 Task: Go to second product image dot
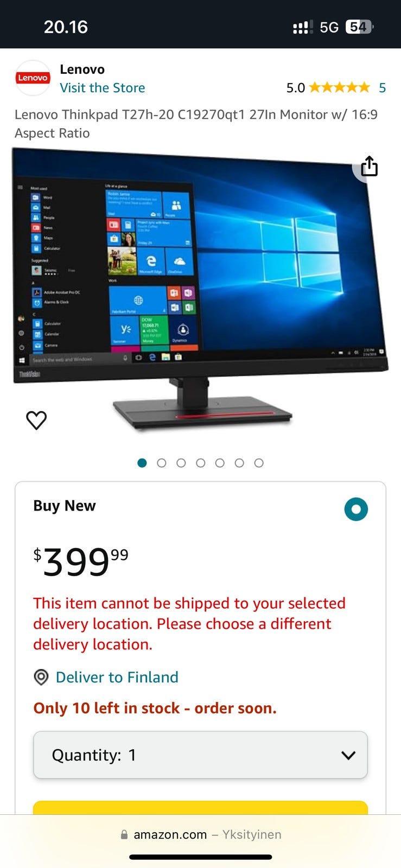(x=161, y=463)
